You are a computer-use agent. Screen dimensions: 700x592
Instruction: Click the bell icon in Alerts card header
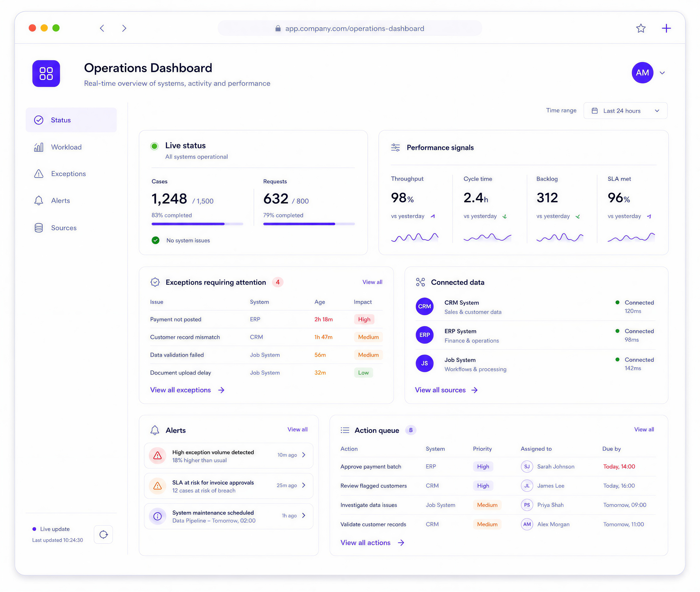tap(155, 430)
